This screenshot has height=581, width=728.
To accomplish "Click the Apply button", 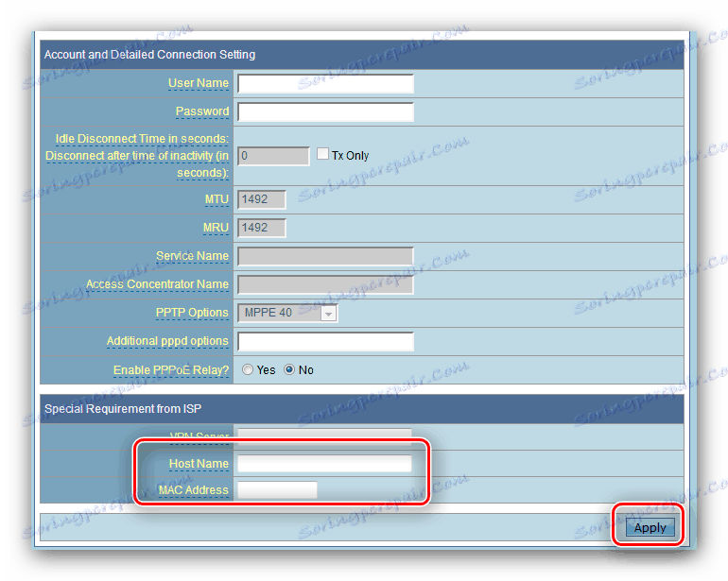I will 650,528.
